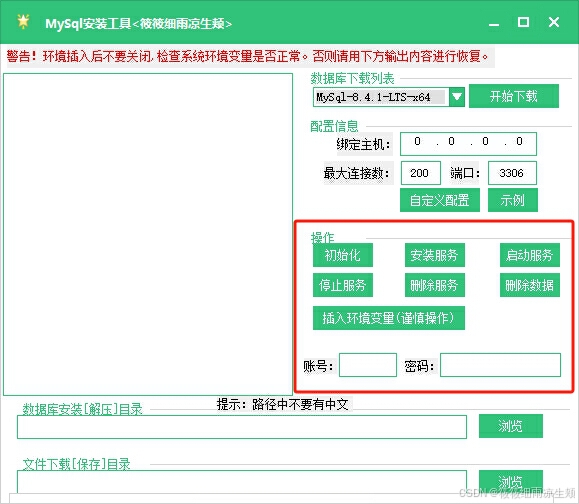The width and height of the screenshot is (579, 504).
Task: Click the 删除数据 button
Action: (x=530, y=285)
